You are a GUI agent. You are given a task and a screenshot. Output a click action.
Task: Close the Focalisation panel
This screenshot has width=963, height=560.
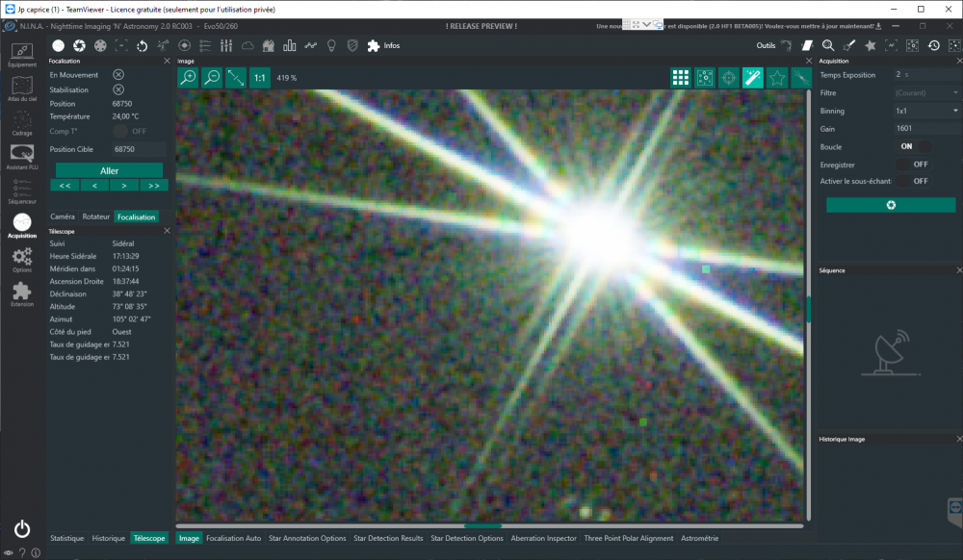point(167,61)
